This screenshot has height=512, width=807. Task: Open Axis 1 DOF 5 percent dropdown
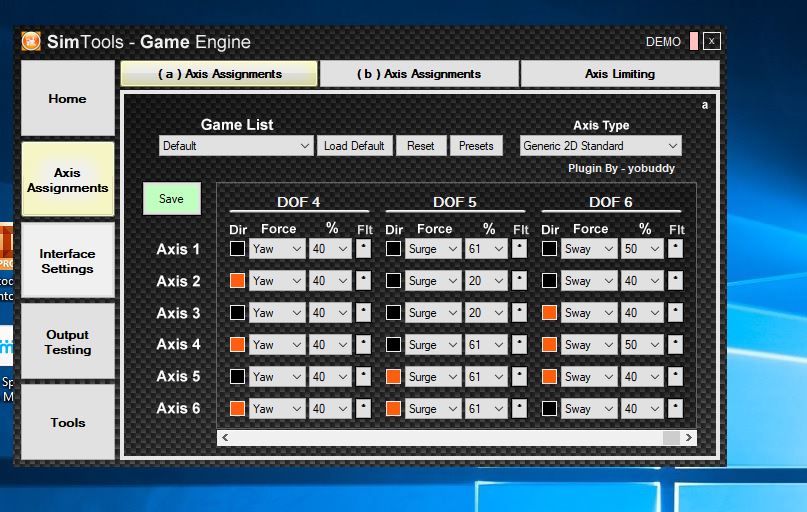click(485, 249)
